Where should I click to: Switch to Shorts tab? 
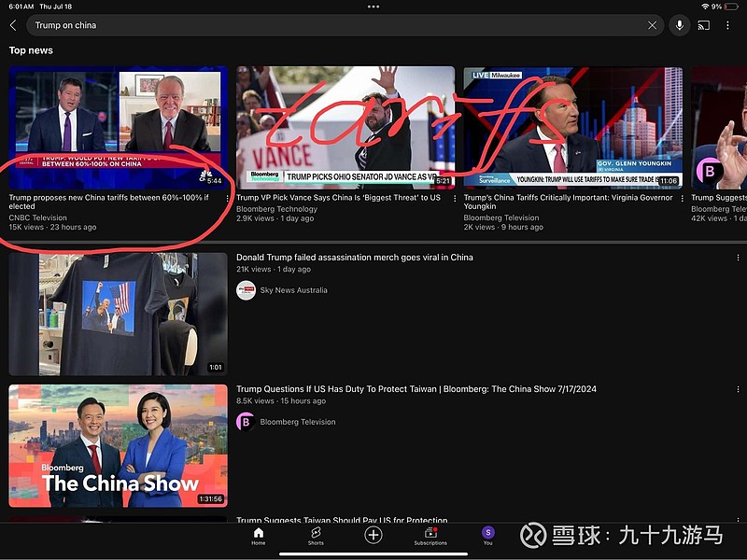(x=316, y=536)
